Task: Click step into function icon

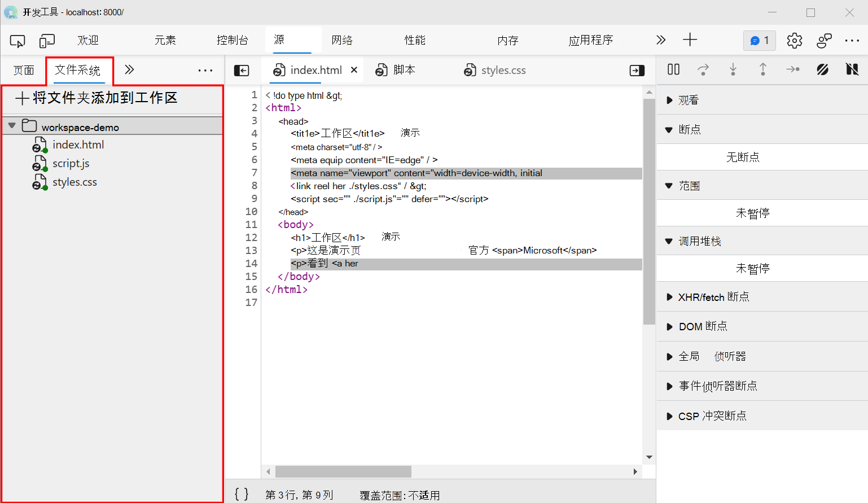Action: click(x=733, y=69)
